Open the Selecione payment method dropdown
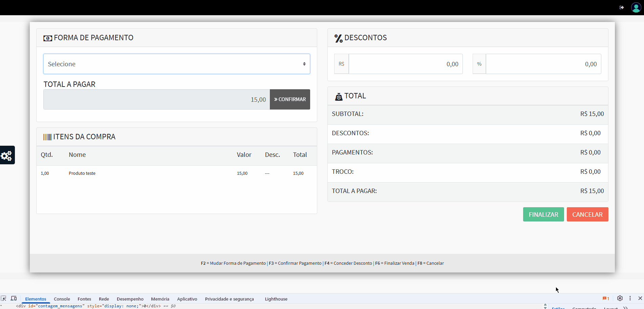Screen dimensions: 644x309 (176, 64)
